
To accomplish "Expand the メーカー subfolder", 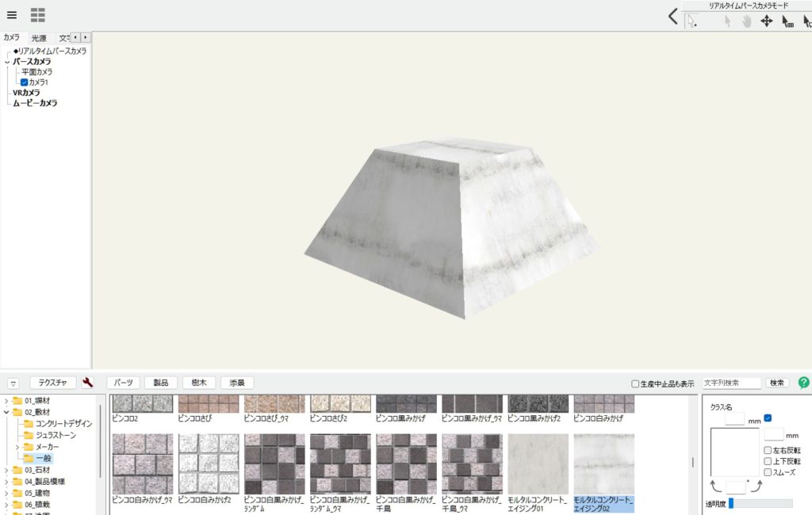I will pyautogui.click(x=17, y=447).
